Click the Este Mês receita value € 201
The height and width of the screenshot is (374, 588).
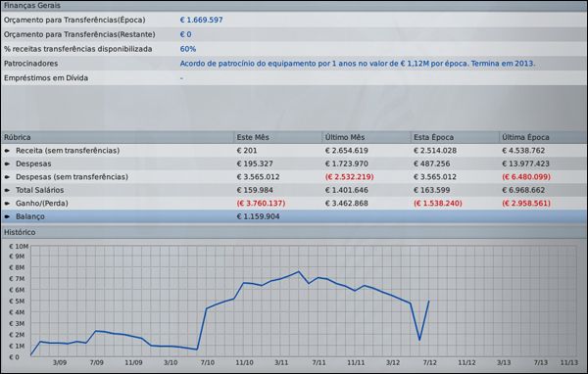tap(247, 151)
